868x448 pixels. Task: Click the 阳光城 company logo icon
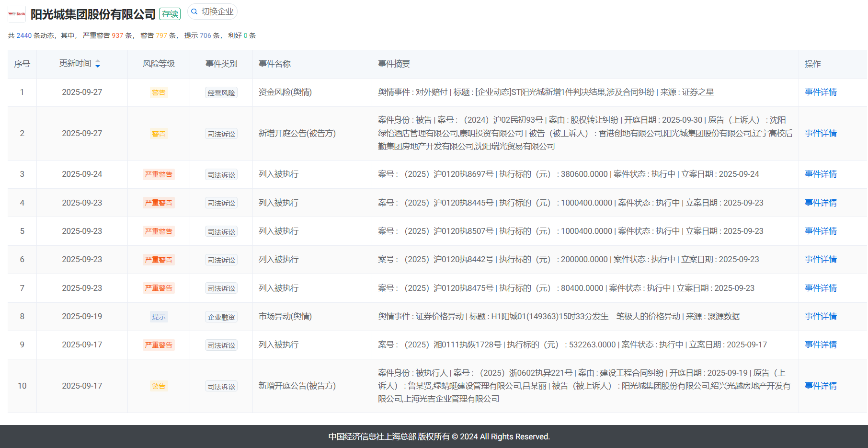coord(17,14)
